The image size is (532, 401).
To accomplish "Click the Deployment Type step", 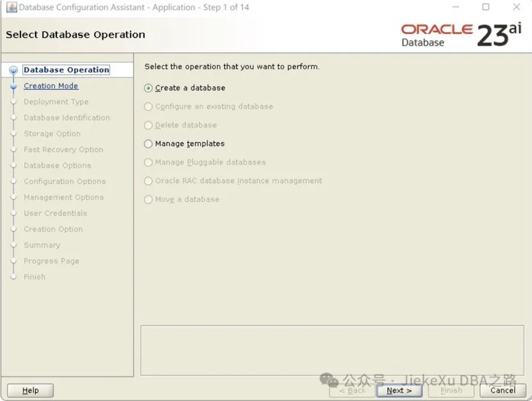I will click(56, 102).
